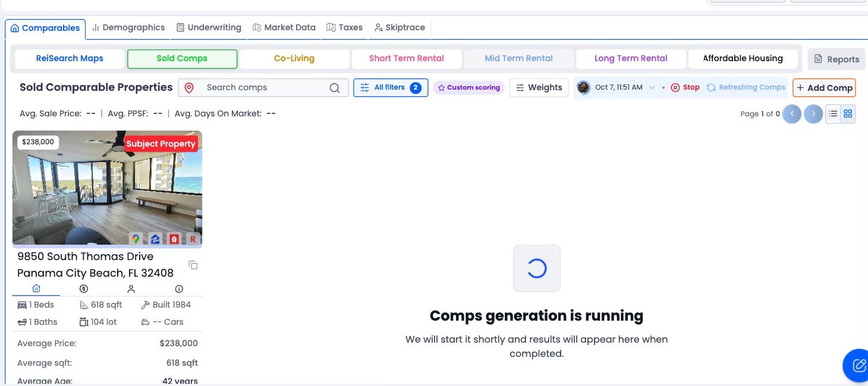Screen dimensions: 868x386
Task: Click the '618 sqft' detail
Action: [101, 305]
